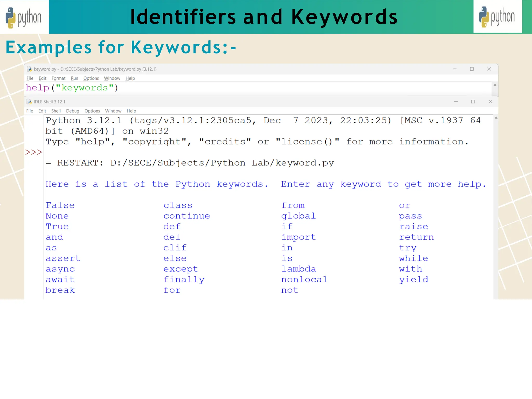Screen dimensions: 532x399
Task: Open the Debug menu in shell
Action: pos(72,111)
